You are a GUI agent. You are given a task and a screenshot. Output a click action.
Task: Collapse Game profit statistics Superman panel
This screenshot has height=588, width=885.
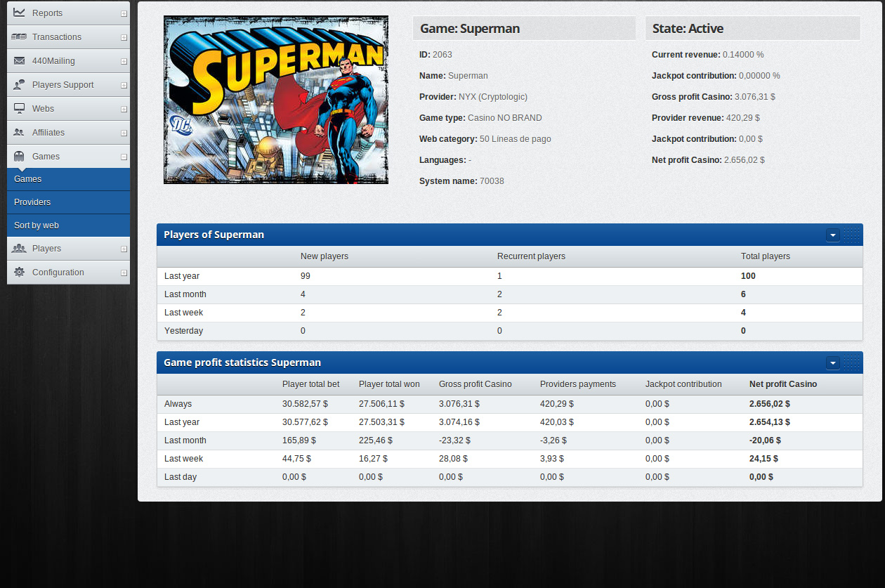(x=833, y=363)
